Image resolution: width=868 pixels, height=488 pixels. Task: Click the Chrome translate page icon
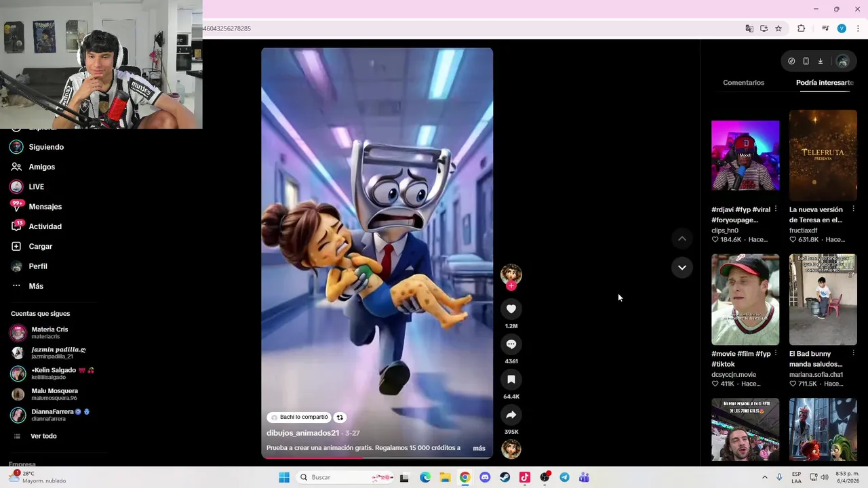(x=749, y=28)
